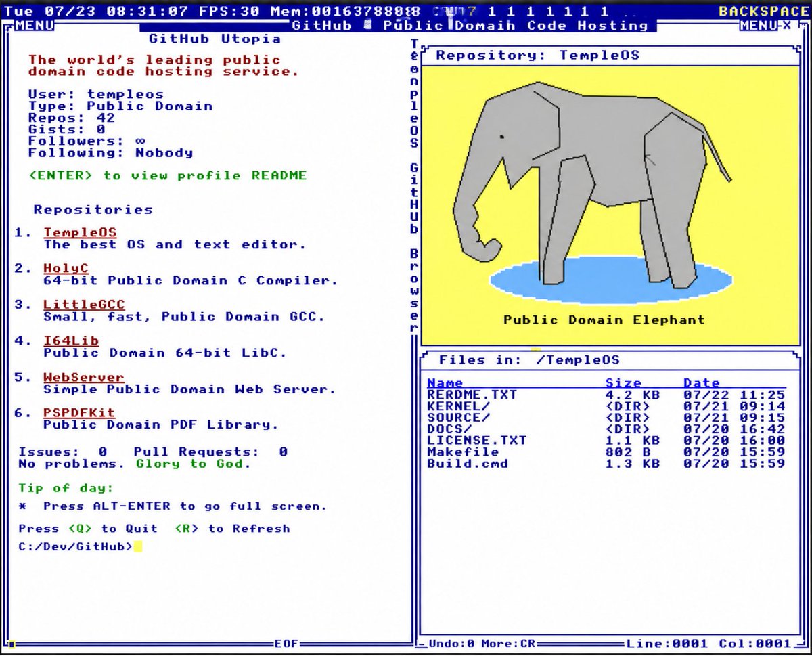Image resolution: width=812 pixels, height=656 pixels.
Task: Click the 'Line:0001' status entry
Action: coord(667,643)
